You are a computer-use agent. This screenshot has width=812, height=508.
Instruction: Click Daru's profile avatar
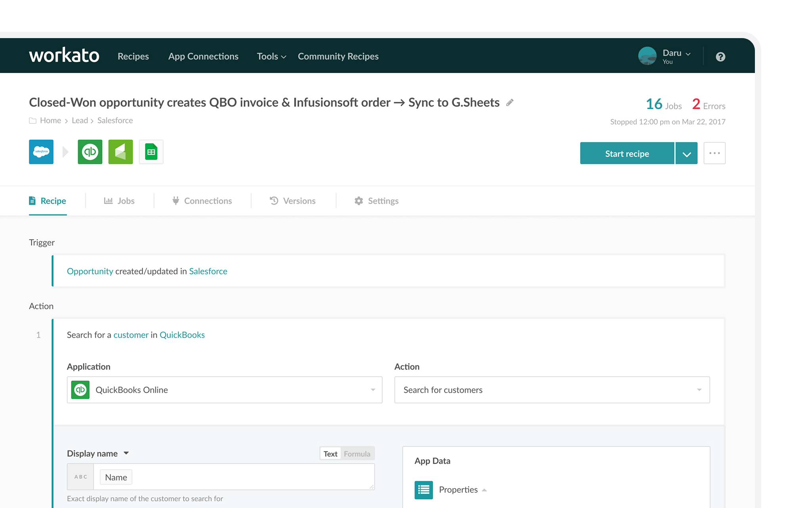coord(647,56)
